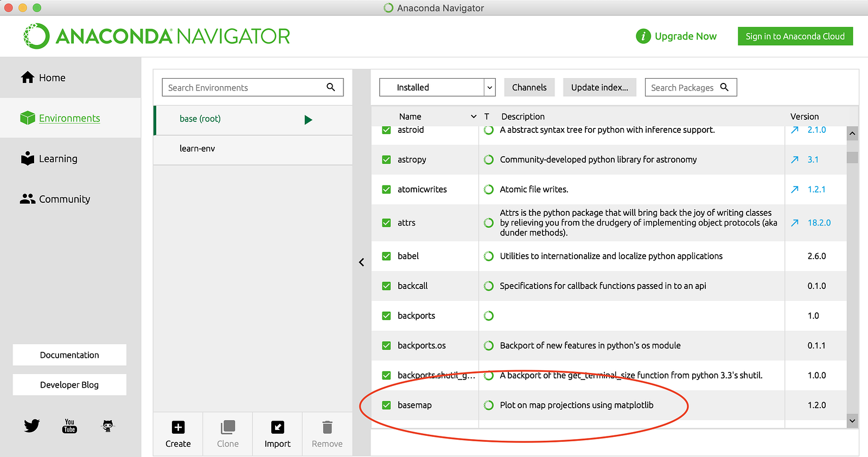Click the Create environment plus icon
Image resolution: width=868 pixels, height=457 pixels.
tap(178, 427)
